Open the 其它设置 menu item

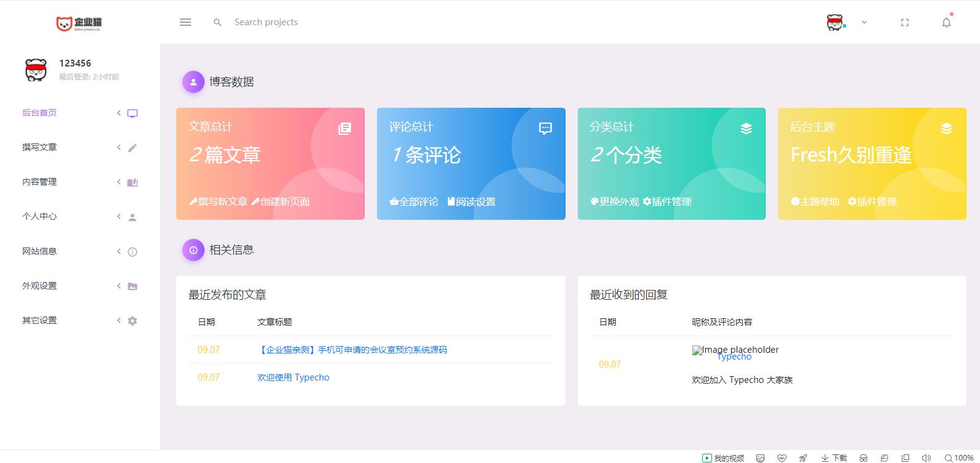[39, 320]
